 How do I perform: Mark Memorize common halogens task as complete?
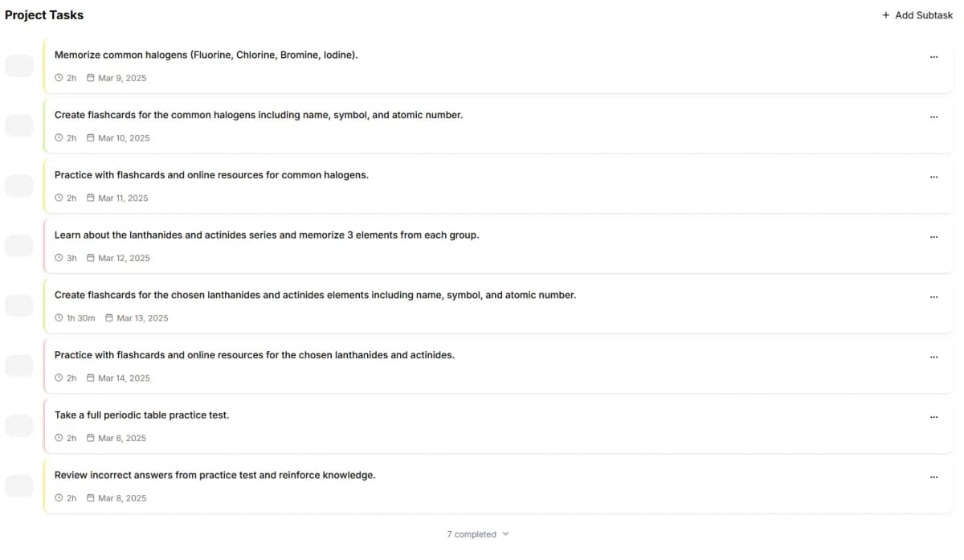coord(19,66)
